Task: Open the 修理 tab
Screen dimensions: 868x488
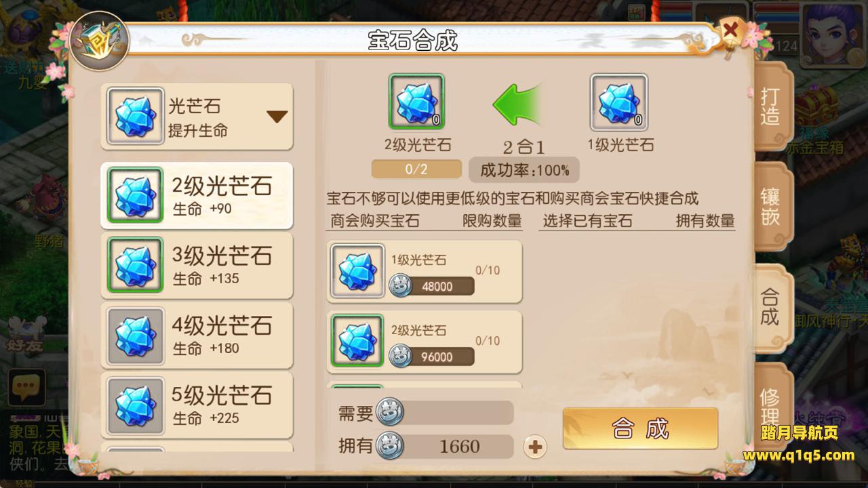Action: click(x=771, y=404)
